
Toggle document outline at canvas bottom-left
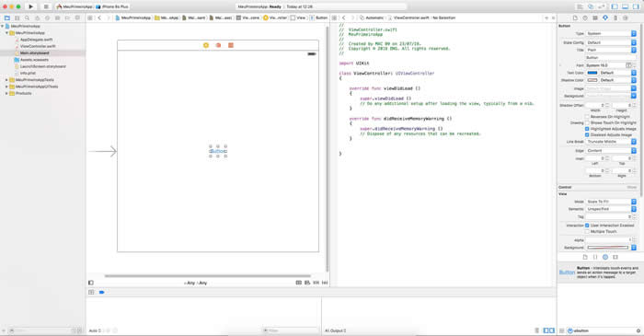[x=91, y=283]
